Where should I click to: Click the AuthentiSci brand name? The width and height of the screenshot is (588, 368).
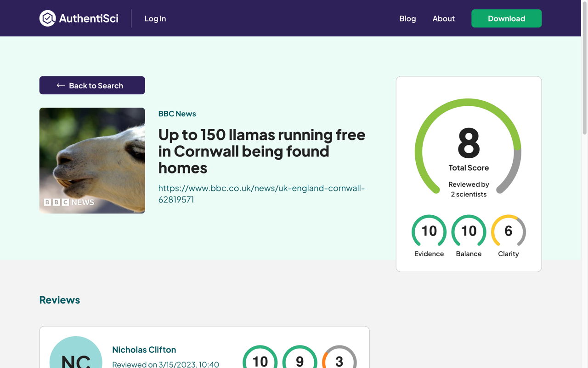[89, 18]
